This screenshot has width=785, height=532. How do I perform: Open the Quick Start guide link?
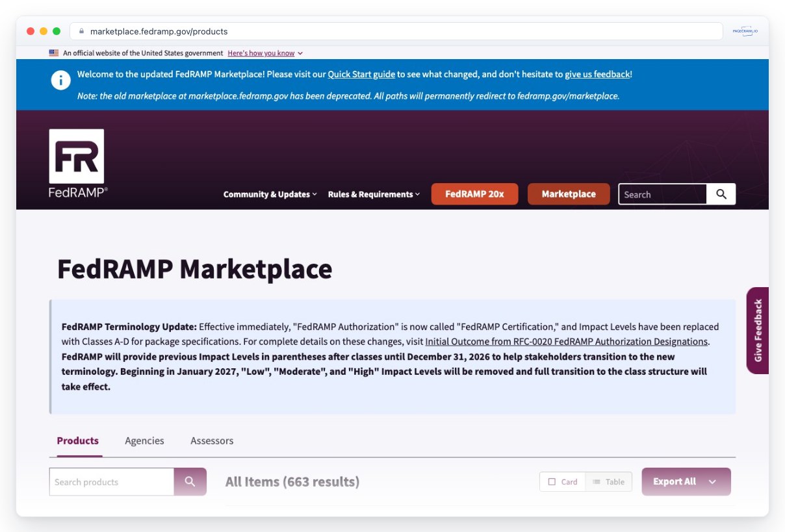point(361,74)
